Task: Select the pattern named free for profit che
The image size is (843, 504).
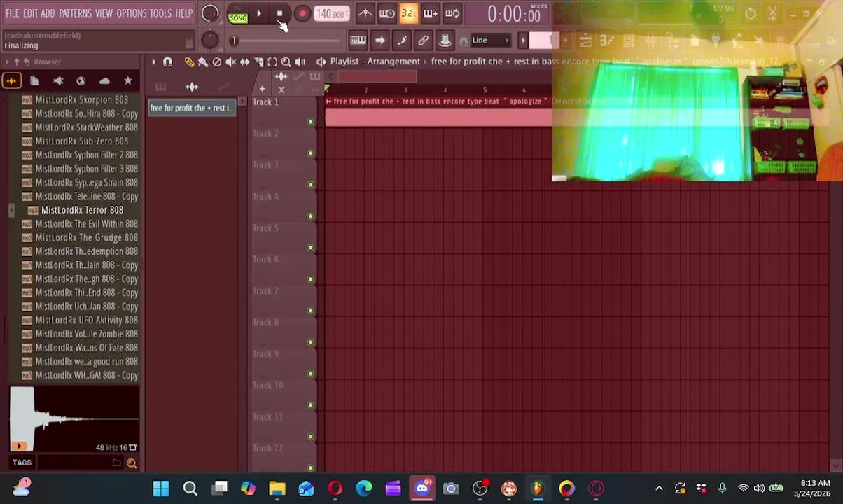Action: 191,108
